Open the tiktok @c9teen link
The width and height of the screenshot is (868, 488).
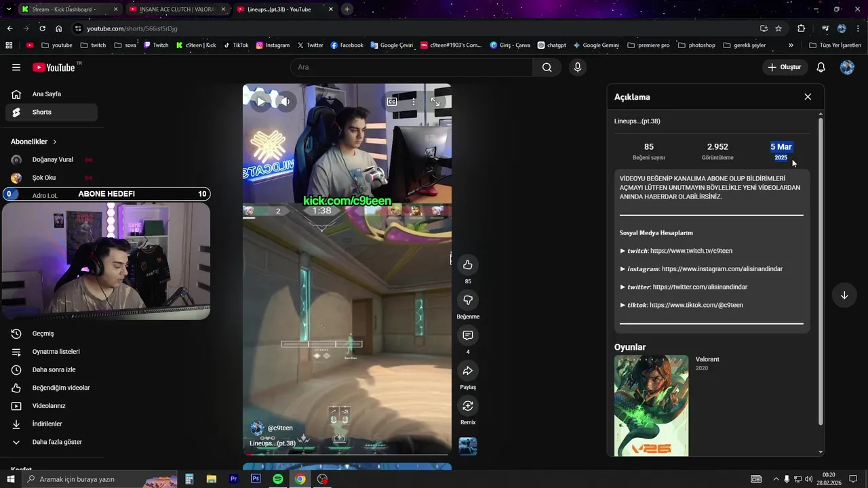[696, 305]
